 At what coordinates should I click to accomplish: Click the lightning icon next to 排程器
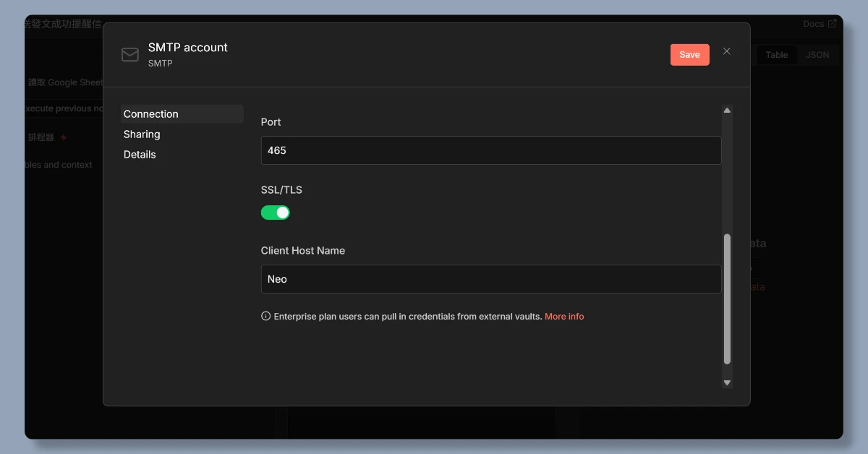tap(64, 137)
